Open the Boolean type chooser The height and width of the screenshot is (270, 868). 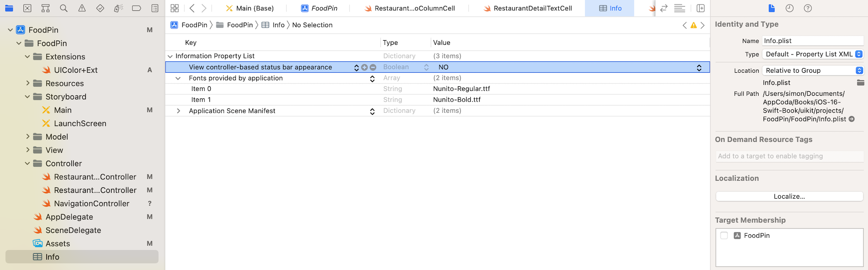[426, 67]
